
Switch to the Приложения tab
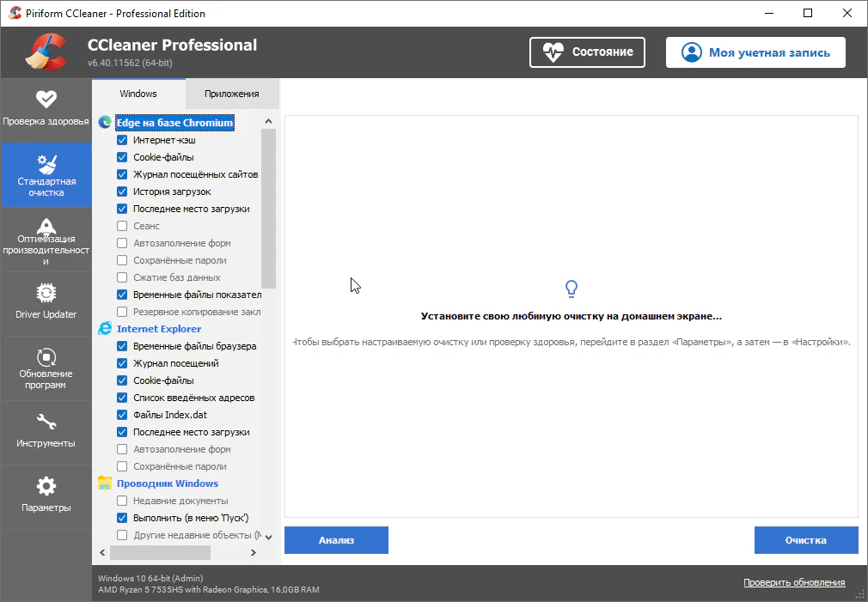pos(232,94)
